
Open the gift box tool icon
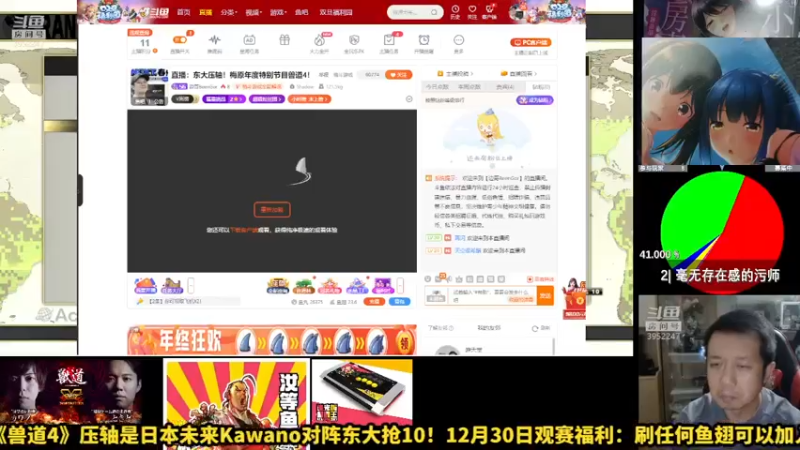284,40
